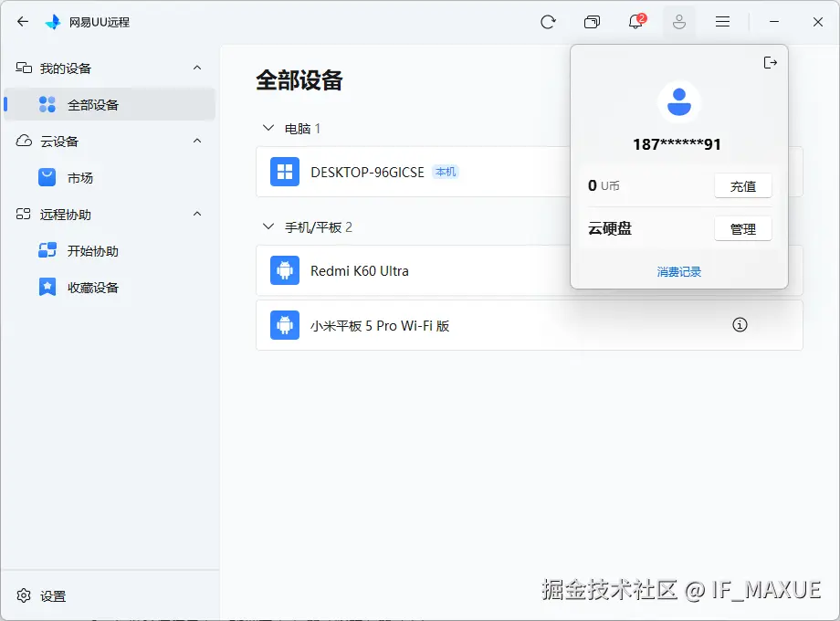Click the 管理 cloud disk button
The height and width of the screenshot is (621, 840).
pyautogui.click(x=743, y=229)
